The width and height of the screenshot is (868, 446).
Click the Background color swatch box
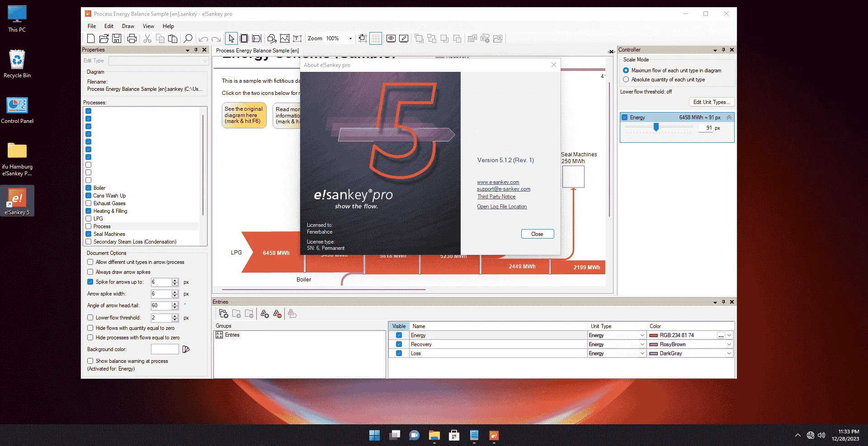coord(165,349)
